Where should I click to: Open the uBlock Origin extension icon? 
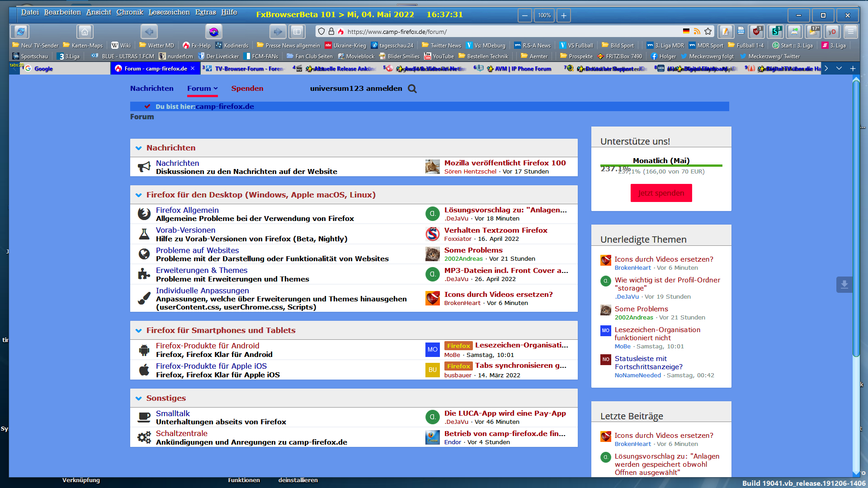pyautogui.click(x=756, y=32)
